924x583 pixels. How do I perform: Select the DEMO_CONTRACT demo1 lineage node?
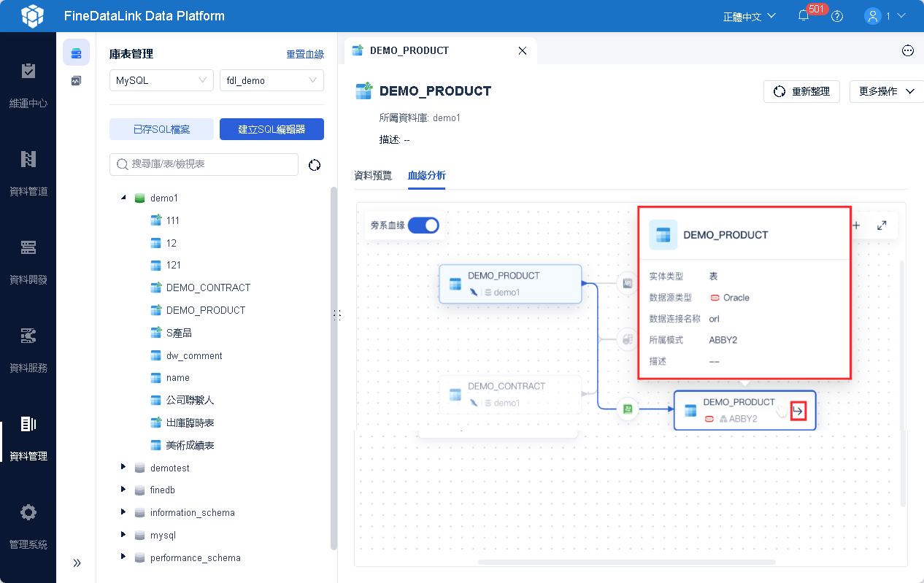(x=510, y=395)
